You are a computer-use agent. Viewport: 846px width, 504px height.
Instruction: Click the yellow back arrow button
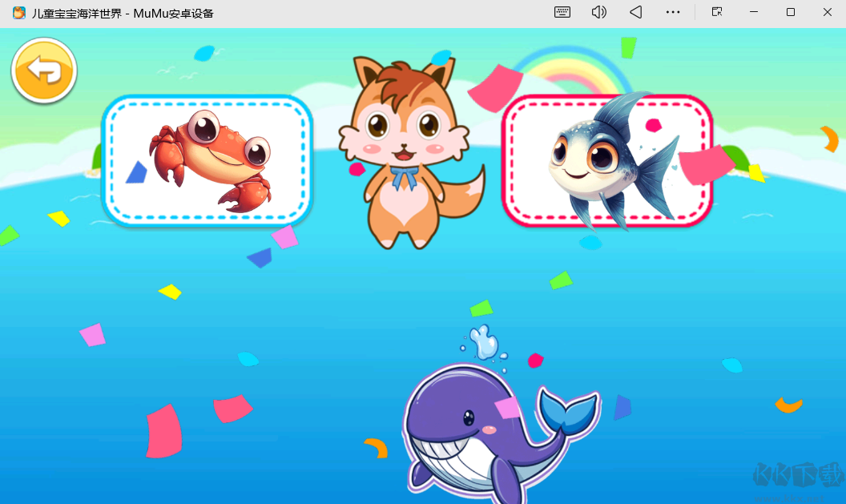44,71
